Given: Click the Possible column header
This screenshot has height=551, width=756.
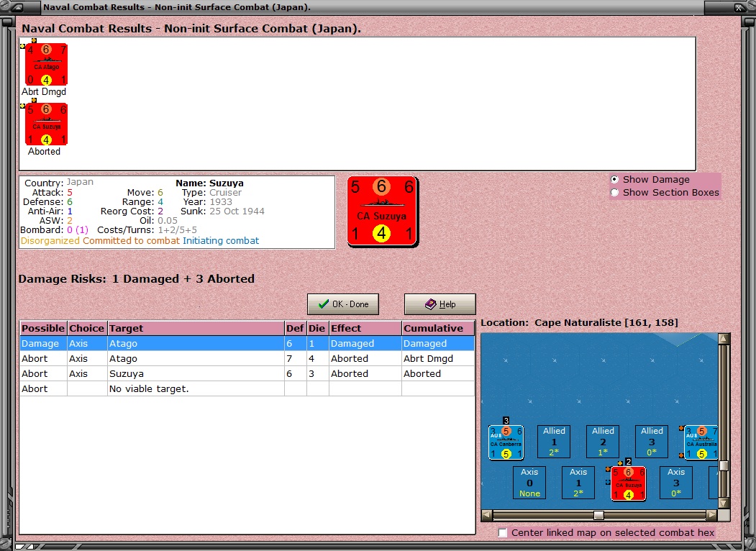Looking at the screenshot, I should (43, 328).
